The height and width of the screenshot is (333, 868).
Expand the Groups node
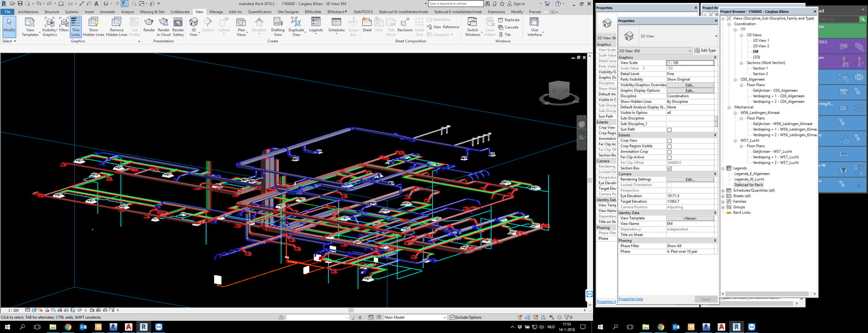coord(723,207)
